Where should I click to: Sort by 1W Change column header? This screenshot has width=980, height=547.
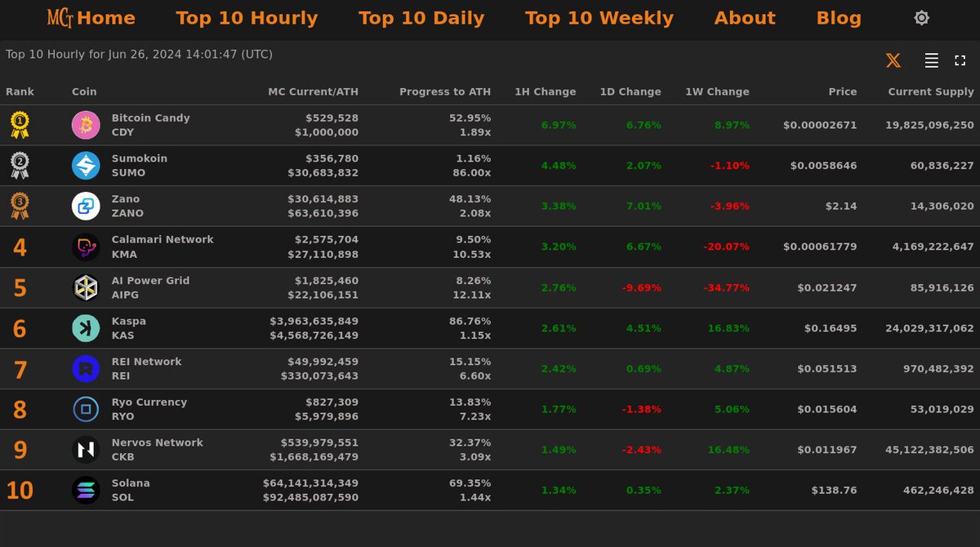718,91
